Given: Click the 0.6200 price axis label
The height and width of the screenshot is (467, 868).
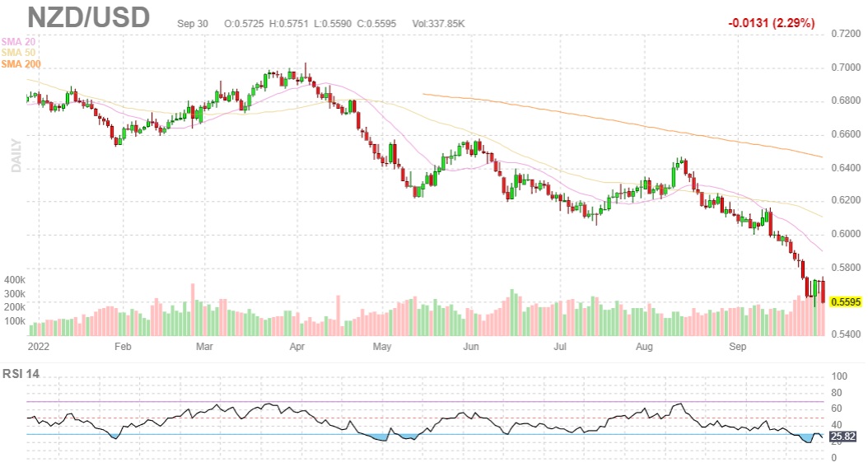Looking at the screenshot, I should 846,200.
